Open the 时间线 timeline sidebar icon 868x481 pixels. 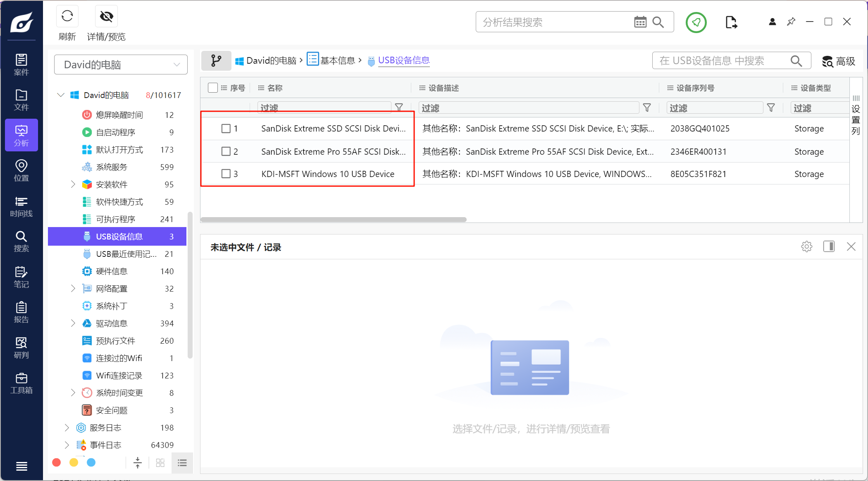click(x=21, y=206)
